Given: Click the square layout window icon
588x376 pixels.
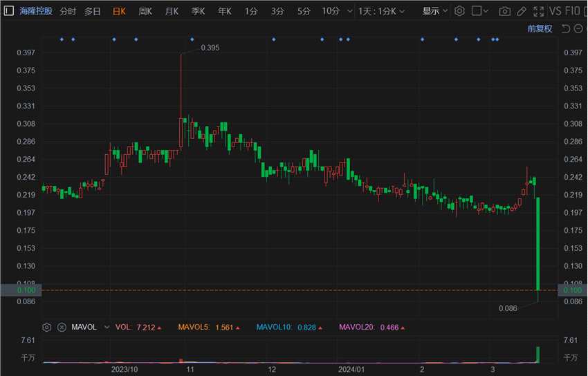Looking at the screenshot, I should pos(476,11).
